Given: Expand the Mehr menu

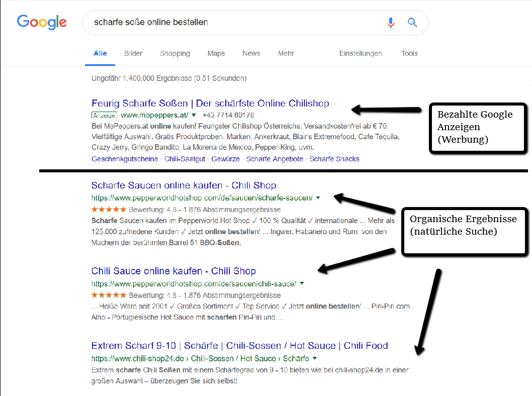Looking at the screenshot, I should tap(286, 53).
